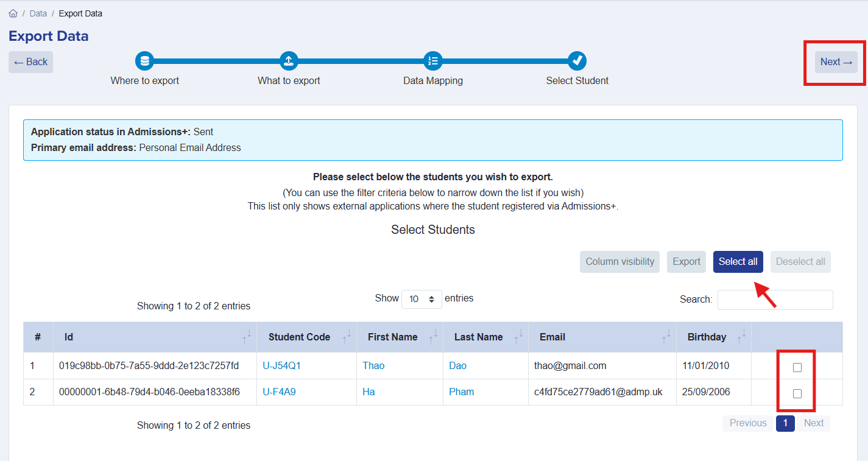
Task: Click birthday cell 25/09/2006
Action: (714, 392)
